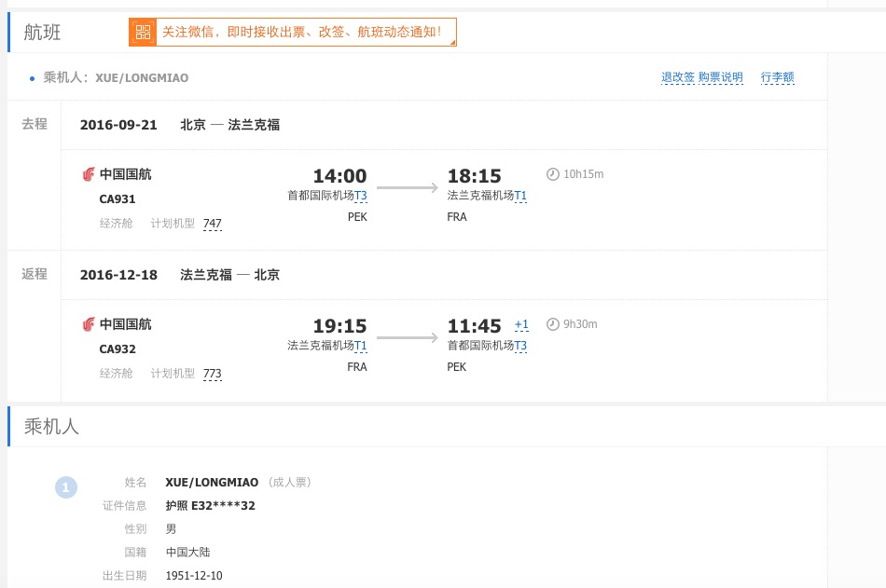The height and width of the screenshot is (588, 886).
Task: Click T3 terminal of CA931 departure
Action: coord(361,196)
